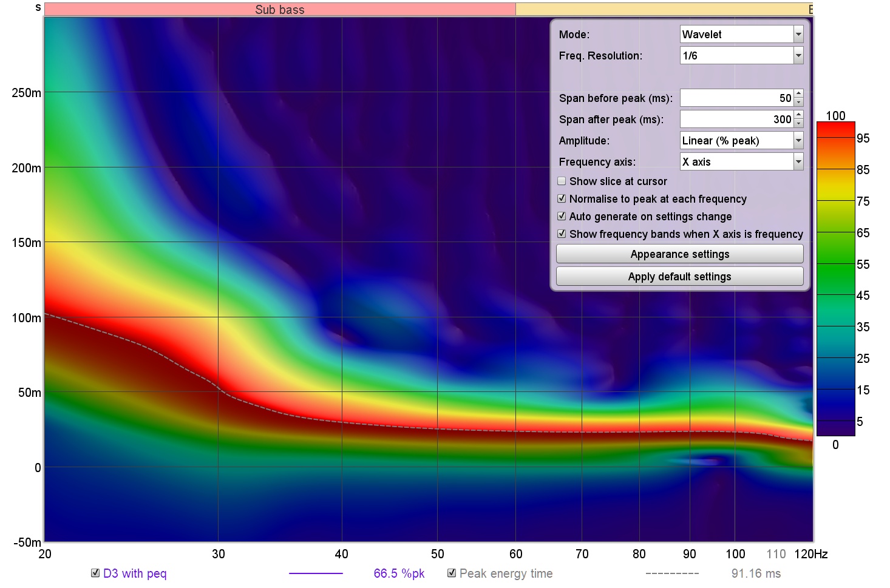This screenshot has width=890, height=588.
Task: Click the 110 frequency axis label
Action: pyautogui.click(x=776, y=554)
